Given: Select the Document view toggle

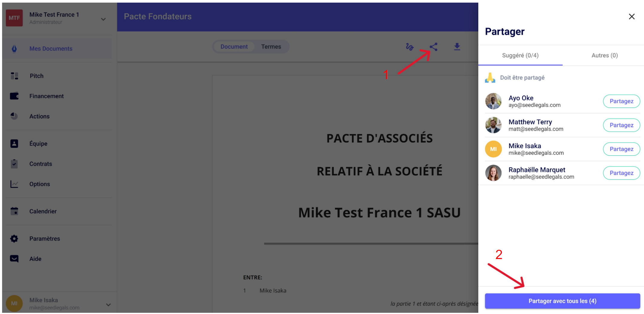Looking at the screenshot, I should click(x=234, y=47).
